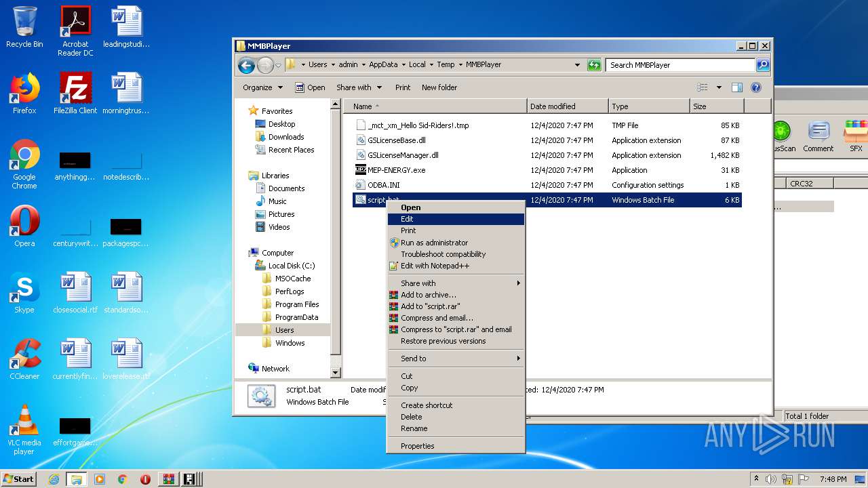Choose Edit from context menu
The width and height of the screenshot is (868, 488).
click(456, 219)
